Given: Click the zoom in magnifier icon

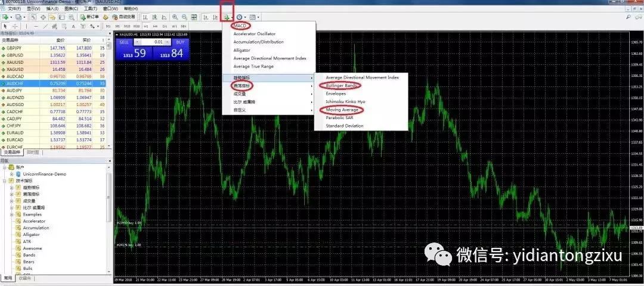Looking at the screenshot, I should (x=175, y=17).
